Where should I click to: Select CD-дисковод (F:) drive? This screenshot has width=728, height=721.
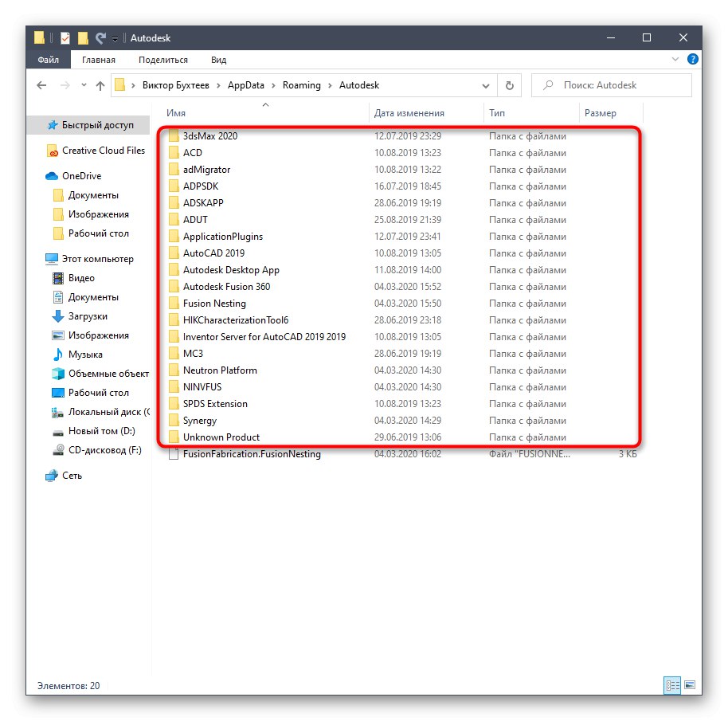pyautogui.click(x=96, y=450)
